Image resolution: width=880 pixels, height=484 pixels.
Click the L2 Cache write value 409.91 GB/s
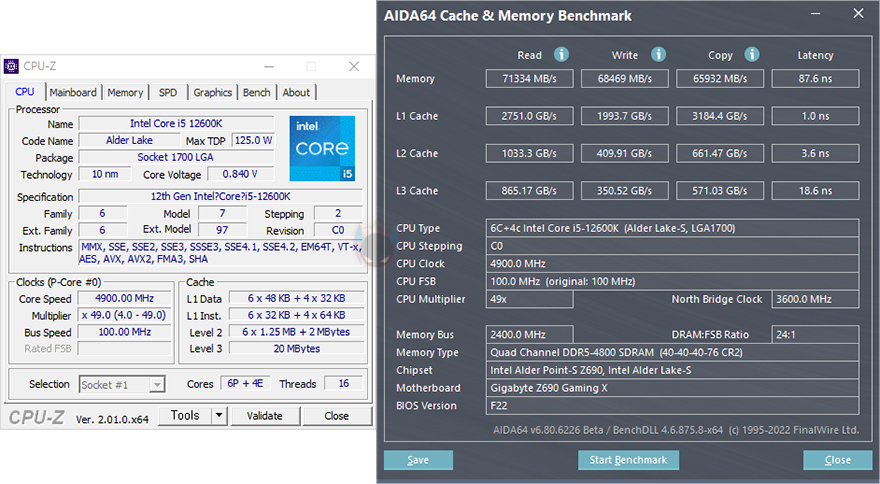[x=625, y=153]
